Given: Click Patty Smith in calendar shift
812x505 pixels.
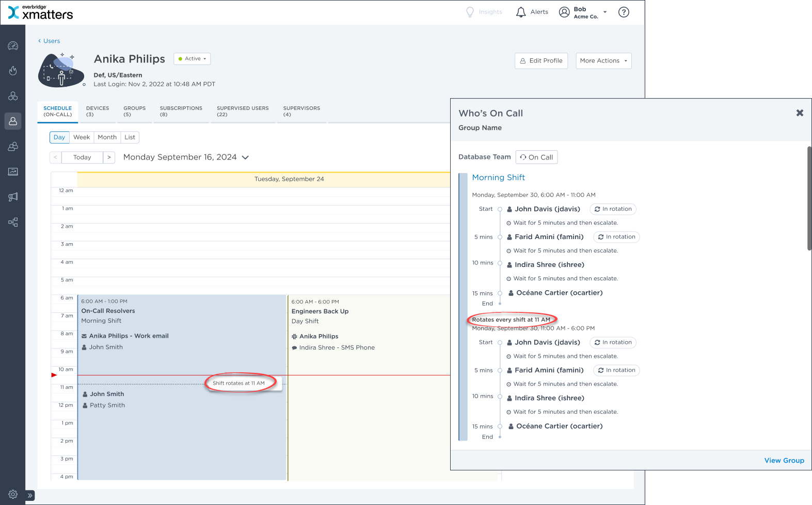Looking at the screenshot, I should [x=104, y=405].
